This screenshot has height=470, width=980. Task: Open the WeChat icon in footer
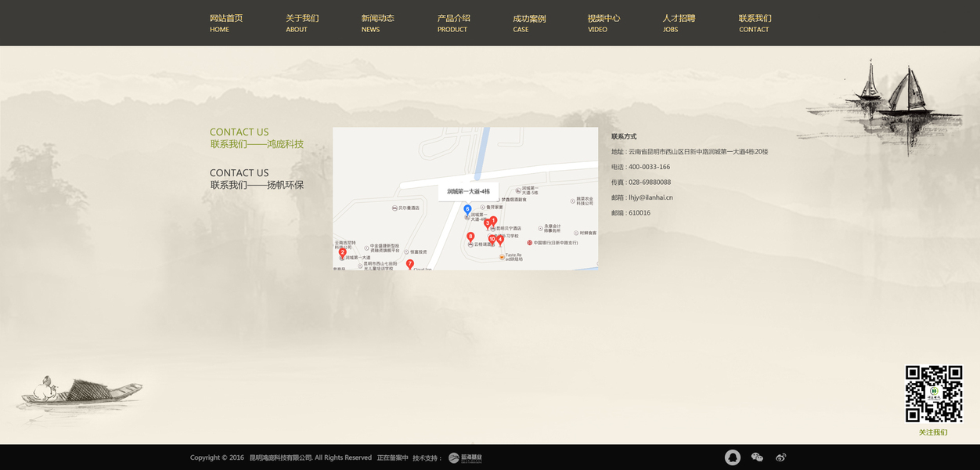click(757, 457)
